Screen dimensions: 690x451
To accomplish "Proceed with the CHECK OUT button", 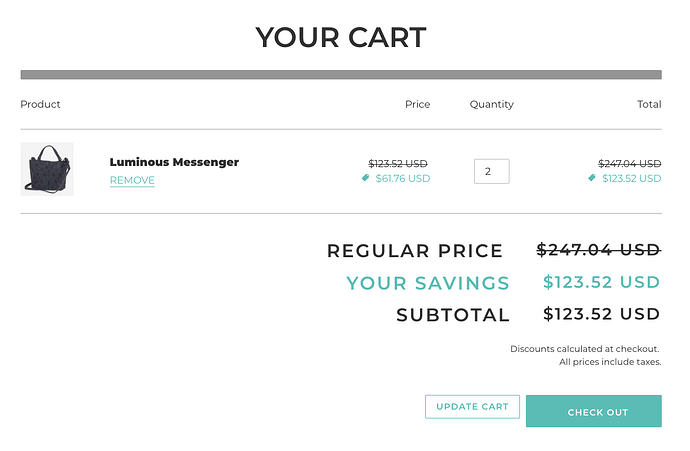I will 593,412.
